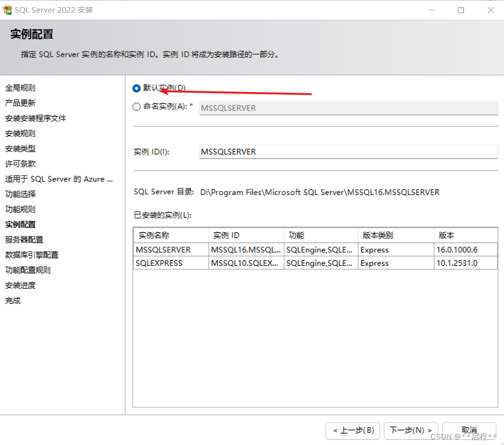Click the 实例名称 column header
Screen dimensions: 504x445
click(171, 235)
